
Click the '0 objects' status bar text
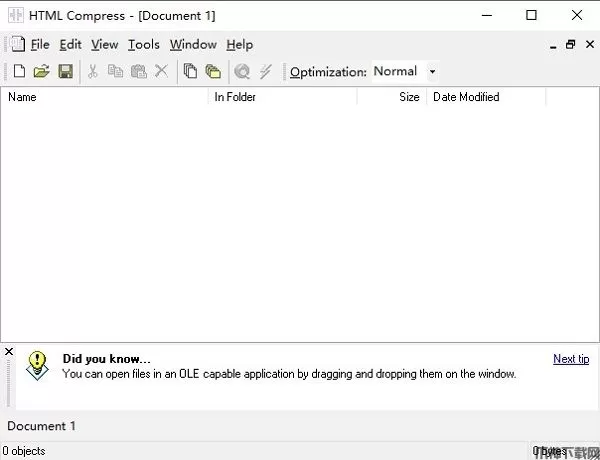pos(24,451)
